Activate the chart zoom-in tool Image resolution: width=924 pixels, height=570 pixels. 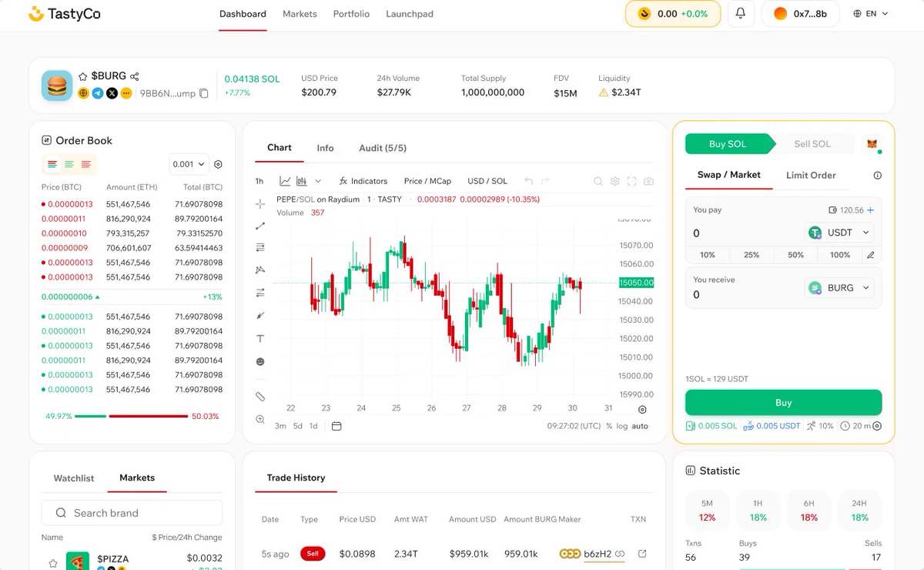coord(260,419)
